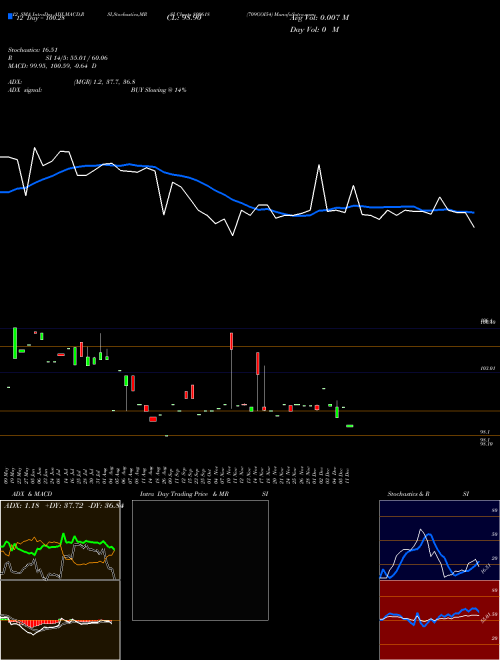The image size is (500, 660).
Task: Click the long-wick red candle at the top
Action: 231,341
